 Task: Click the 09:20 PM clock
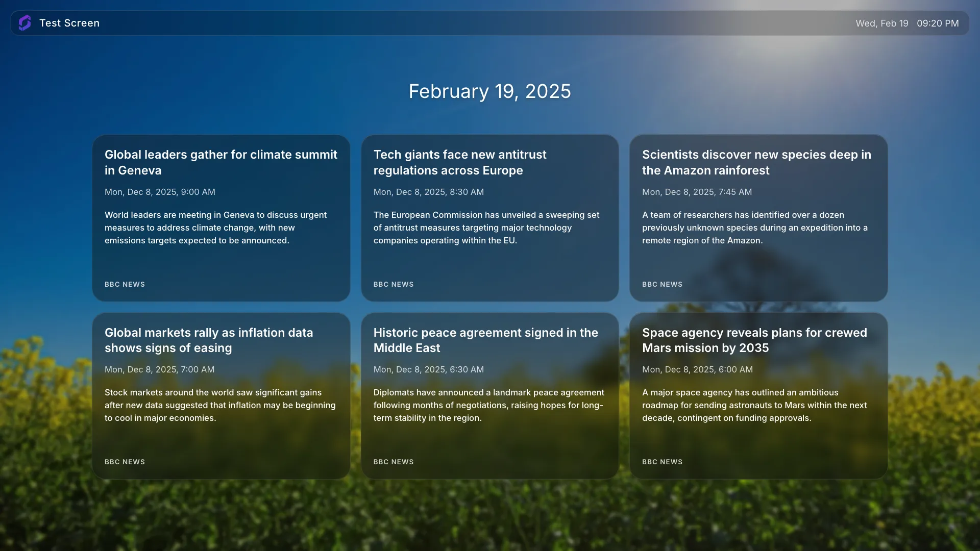point(938,23)
